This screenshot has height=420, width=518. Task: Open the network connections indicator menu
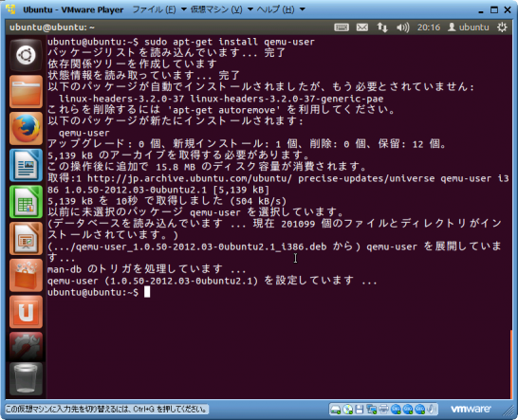(382, 27)
